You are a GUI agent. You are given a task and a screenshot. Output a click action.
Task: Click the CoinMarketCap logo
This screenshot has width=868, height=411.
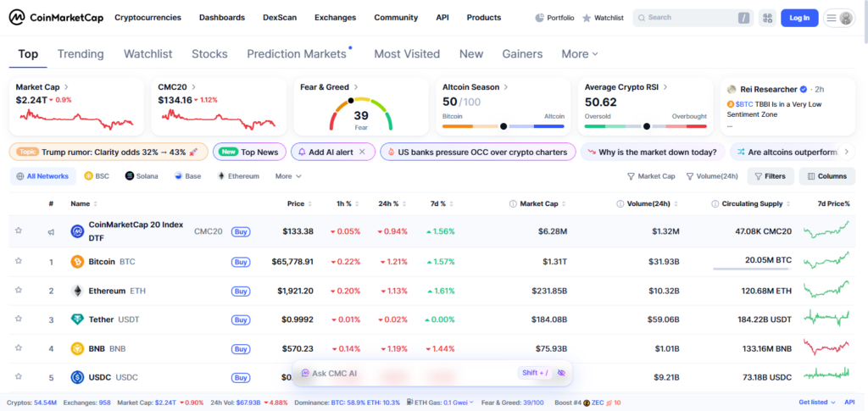[56, 18]
